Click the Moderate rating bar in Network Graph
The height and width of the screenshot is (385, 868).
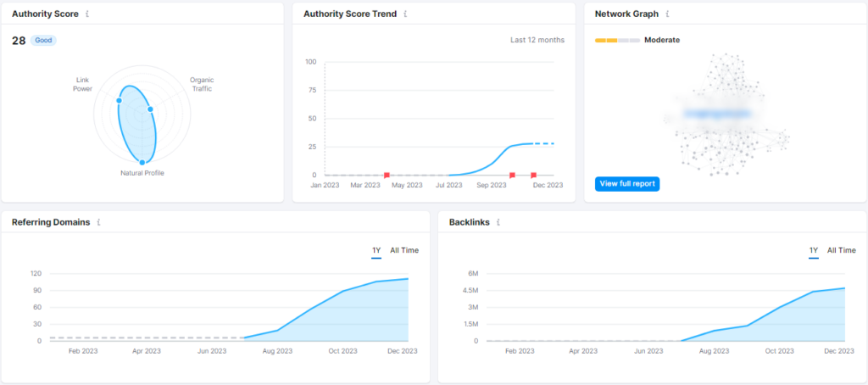(x=617, y=41)
